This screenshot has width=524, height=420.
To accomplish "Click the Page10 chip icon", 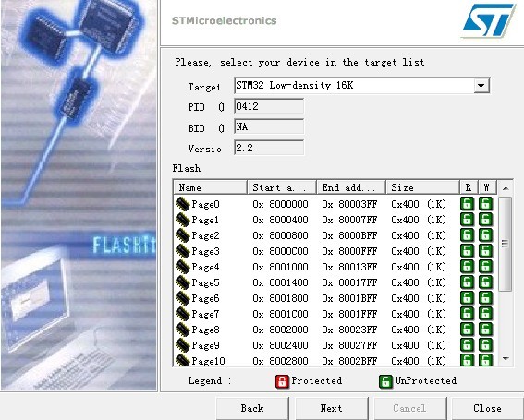I will pyautogui.click(x=182, y=360).
